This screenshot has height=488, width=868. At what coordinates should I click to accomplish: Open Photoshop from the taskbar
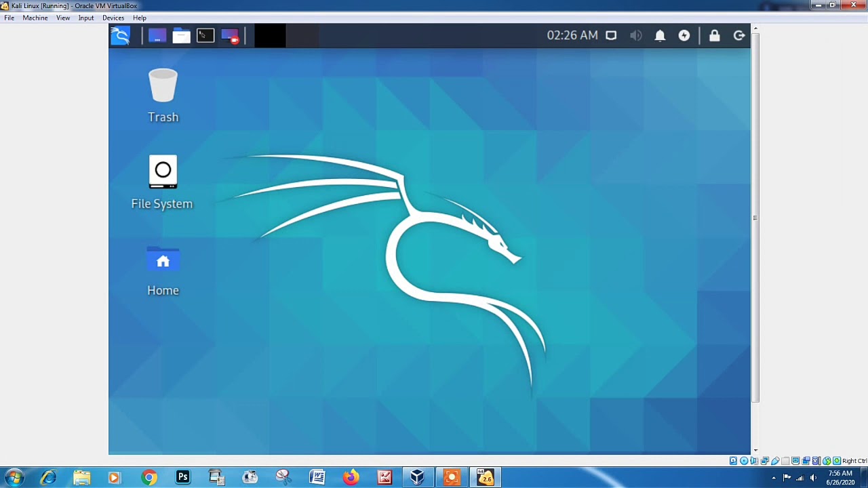(183, 478)
